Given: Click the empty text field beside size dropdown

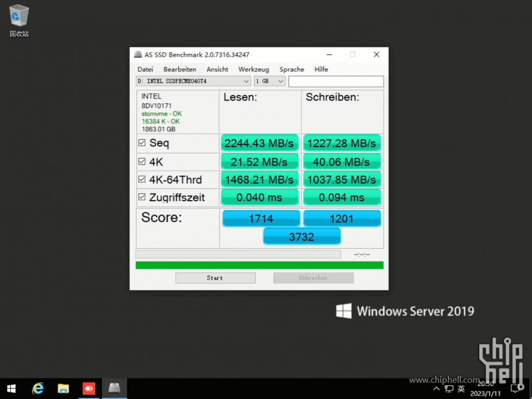Looking at the screenshot, I should click(x=336, y=81).
